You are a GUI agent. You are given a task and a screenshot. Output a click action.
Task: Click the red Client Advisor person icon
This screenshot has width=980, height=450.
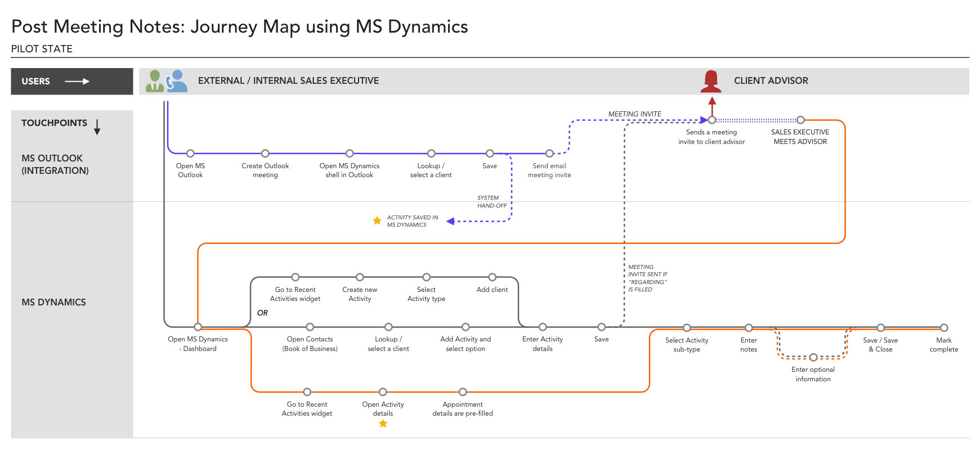tap(711, 82)
